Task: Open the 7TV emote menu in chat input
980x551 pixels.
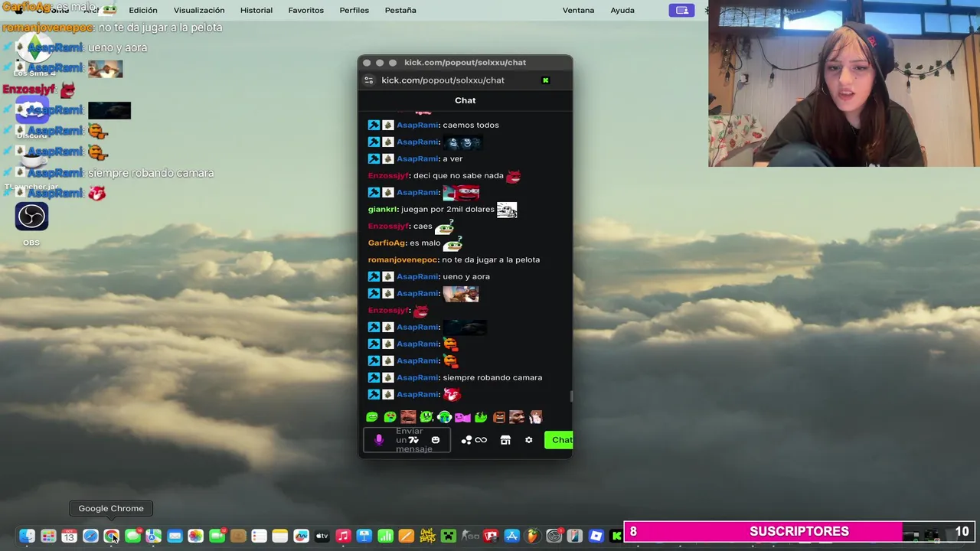Action: point(414,440)
